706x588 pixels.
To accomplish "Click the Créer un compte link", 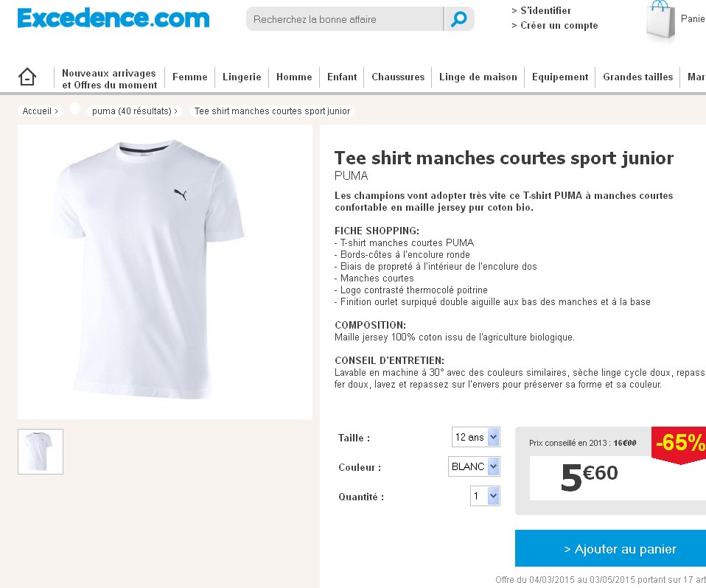I will [x=555, y=26].
